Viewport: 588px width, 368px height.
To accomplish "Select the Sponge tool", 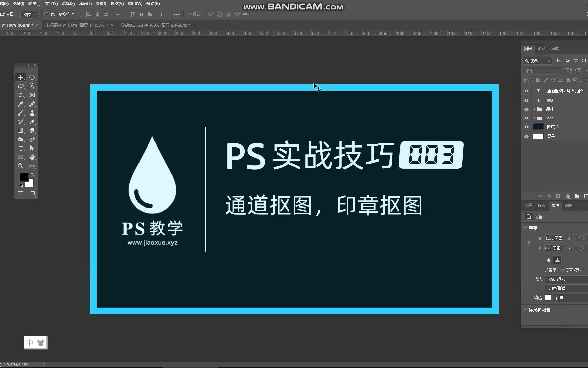I will coord(21,139).
